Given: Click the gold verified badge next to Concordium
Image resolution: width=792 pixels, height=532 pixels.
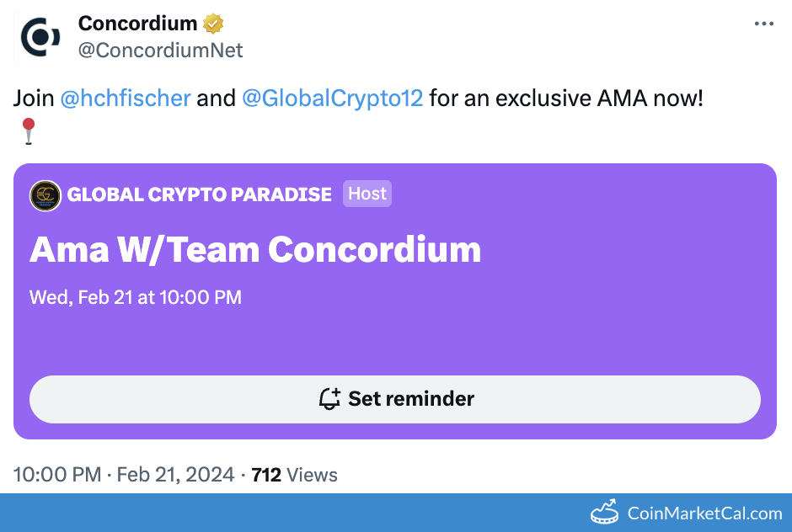Looking at the screenshot, I should point(213,24).
